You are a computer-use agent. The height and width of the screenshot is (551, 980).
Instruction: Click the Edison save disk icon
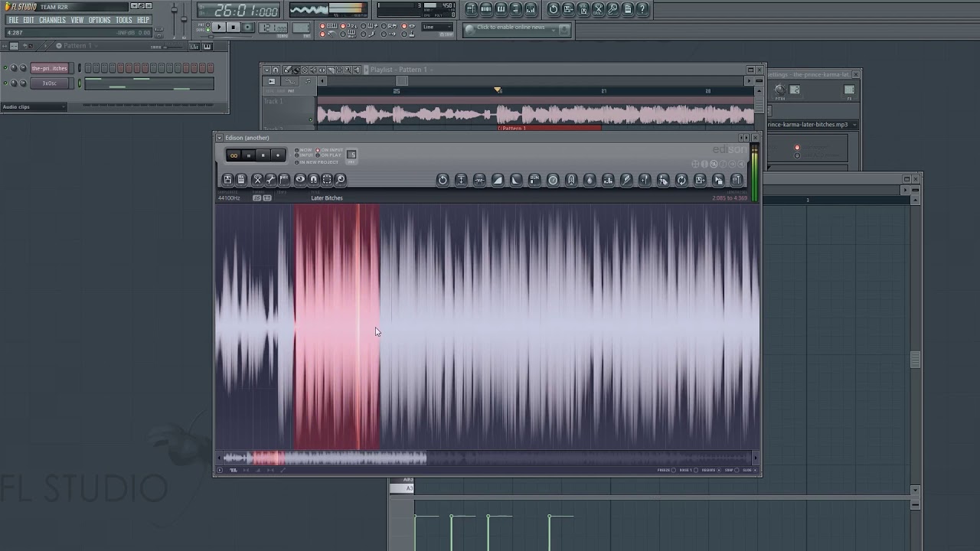227,179
